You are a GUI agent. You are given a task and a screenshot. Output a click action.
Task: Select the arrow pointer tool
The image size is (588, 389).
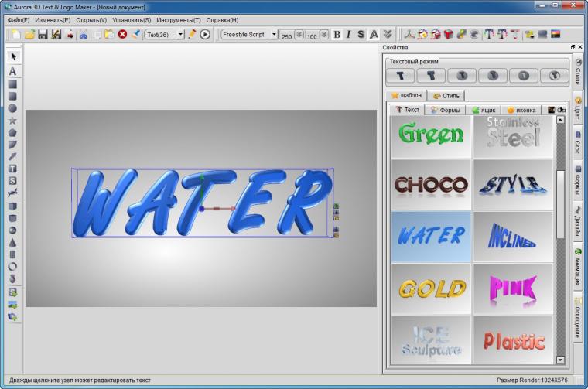(13, 56)
